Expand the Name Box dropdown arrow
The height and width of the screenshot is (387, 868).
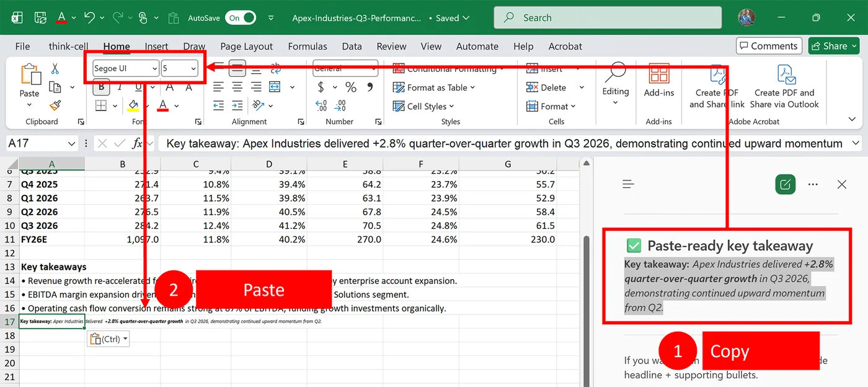point(72,143)
